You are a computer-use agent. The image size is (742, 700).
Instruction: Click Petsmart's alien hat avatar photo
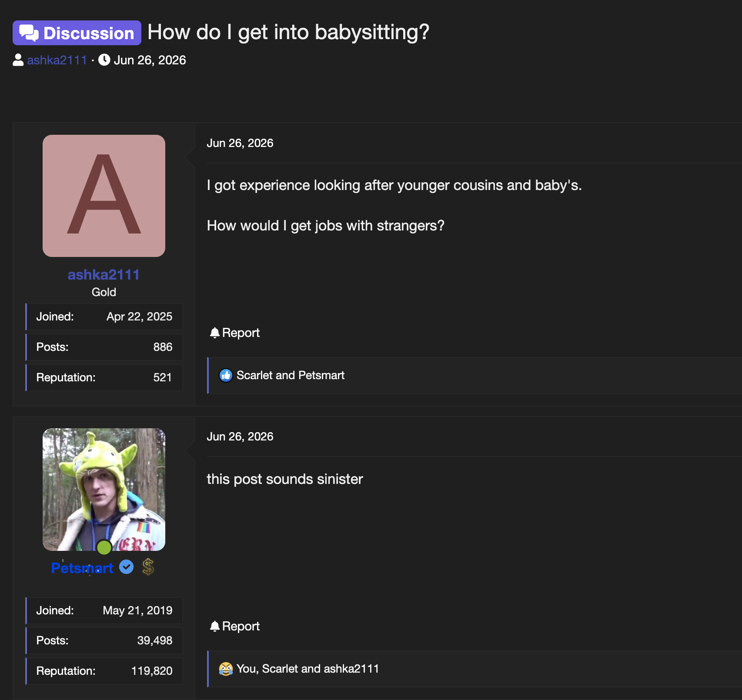click(104, 490)
